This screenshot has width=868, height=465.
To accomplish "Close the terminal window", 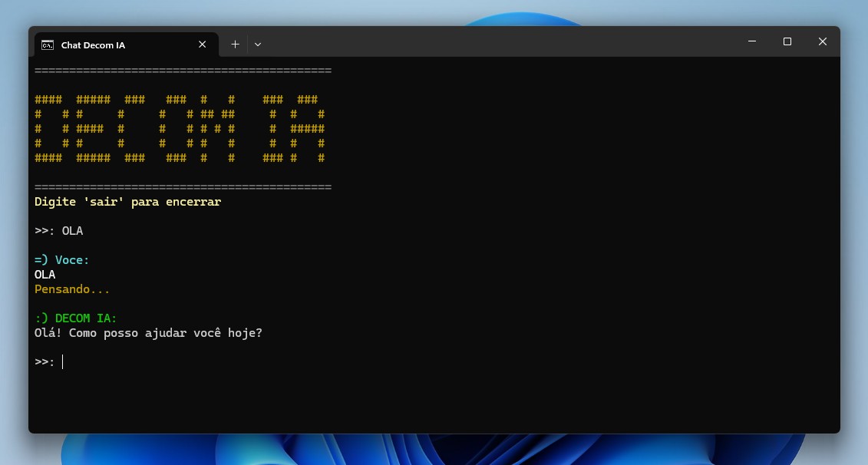I will tap(823, 41).
